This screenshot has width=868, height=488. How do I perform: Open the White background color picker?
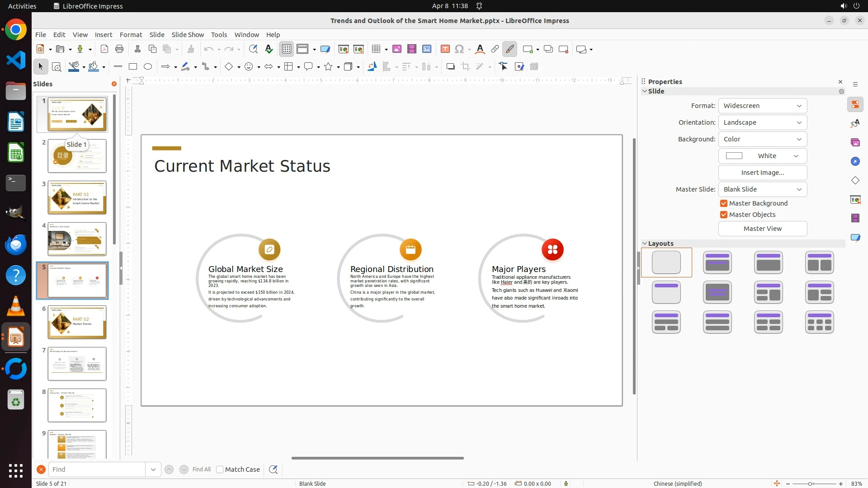762,156
